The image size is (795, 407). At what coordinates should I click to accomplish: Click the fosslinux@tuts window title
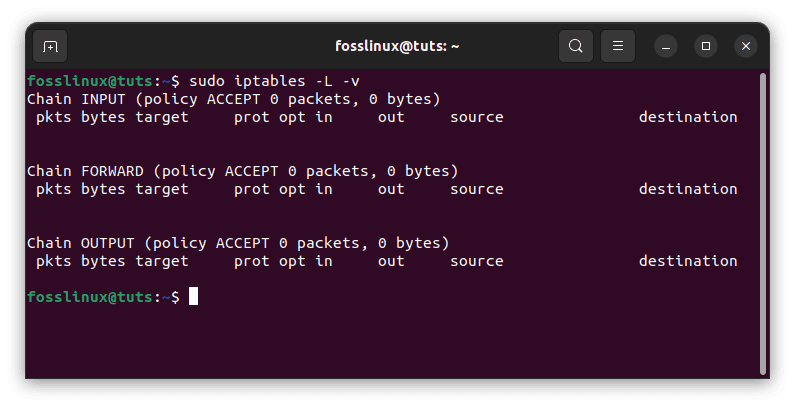(x=399, y=46)
